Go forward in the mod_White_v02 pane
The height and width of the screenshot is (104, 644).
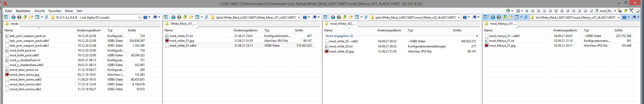tap(339, 17)
